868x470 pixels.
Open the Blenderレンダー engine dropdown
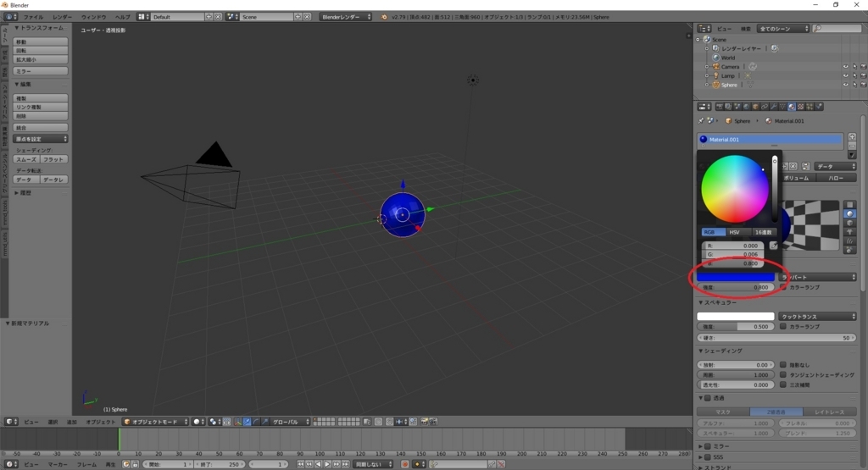click(346, 17)
